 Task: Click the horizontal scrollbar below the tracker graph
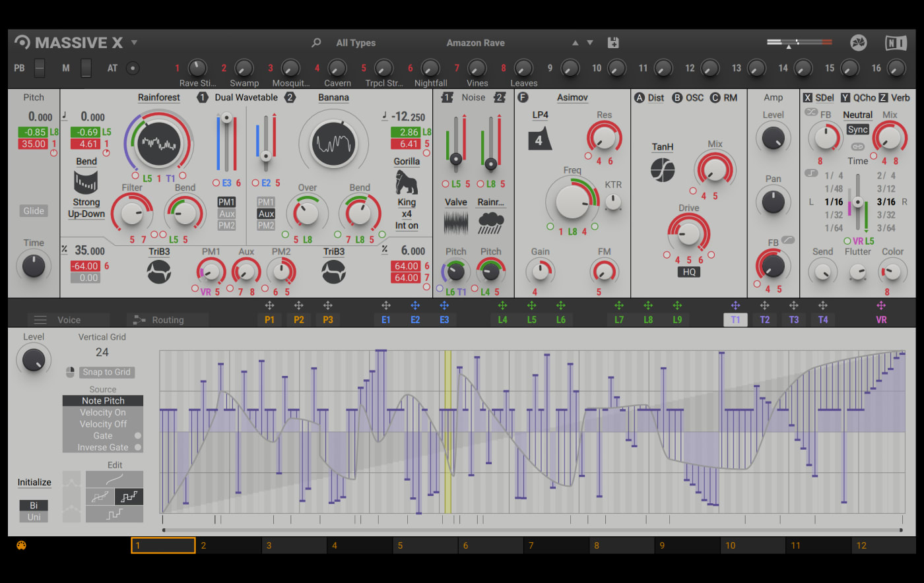[x=532, y=530]
